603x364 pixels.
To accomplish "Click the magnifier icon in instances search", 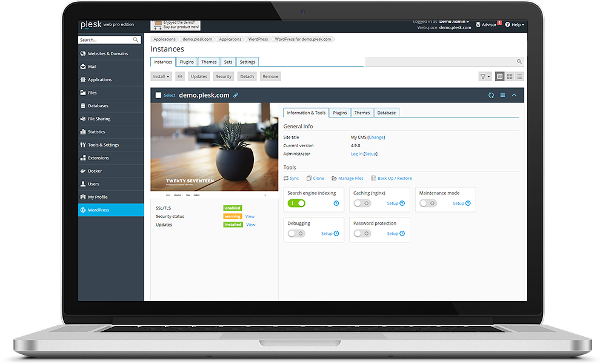I will pyautogui.click(x=519, y=62).
